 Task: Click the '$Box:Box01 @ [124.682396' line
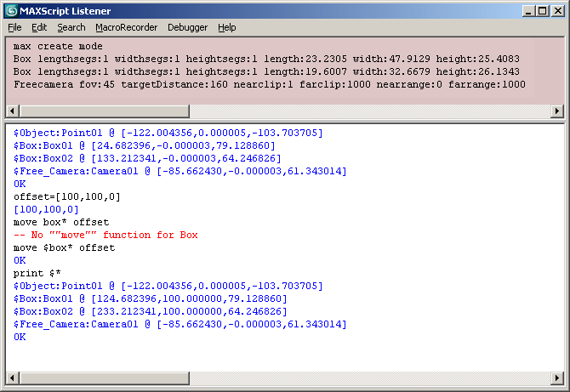pos(150,298)
